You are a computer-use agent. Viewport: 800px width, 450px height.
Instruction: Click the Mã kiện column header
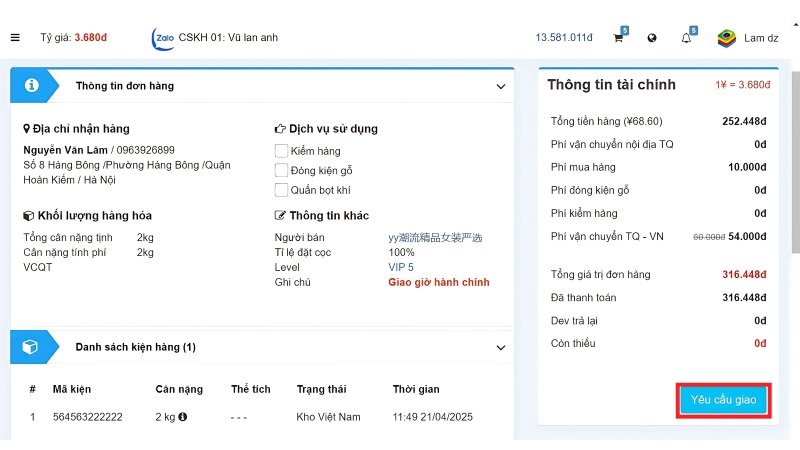tap(72, 389)
